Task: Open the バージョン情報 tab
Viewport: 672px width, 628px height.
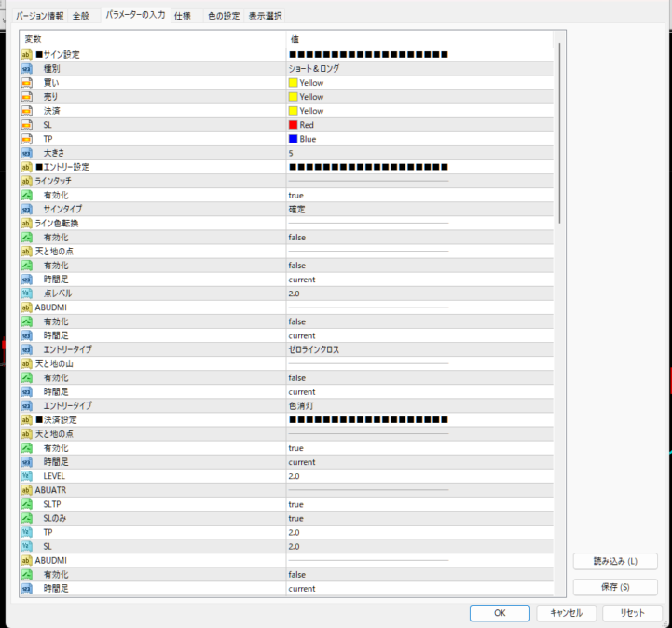Action: pos(40,16)
